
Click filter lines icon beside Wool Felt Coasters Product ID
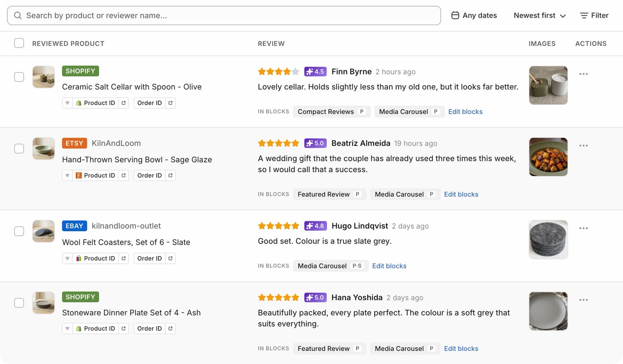[68, 258]
